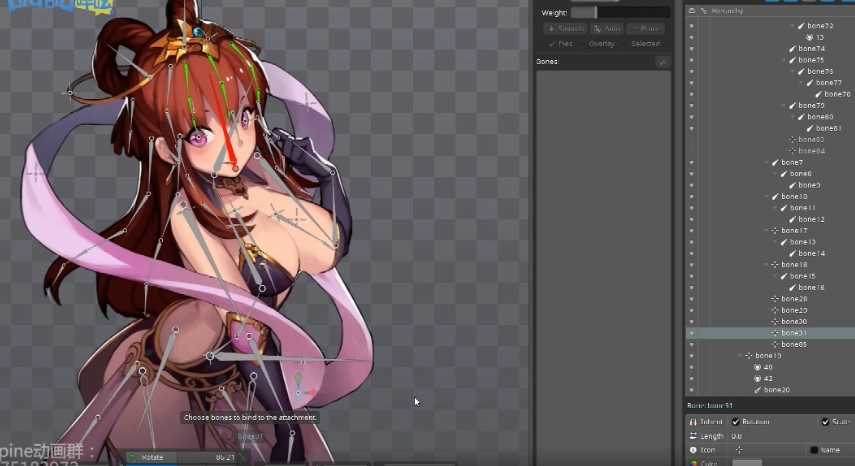The width and height of the screenshot is (855, 466).
Task: Select bone15 in the Hierarchy tree
Action: point(803,276)
